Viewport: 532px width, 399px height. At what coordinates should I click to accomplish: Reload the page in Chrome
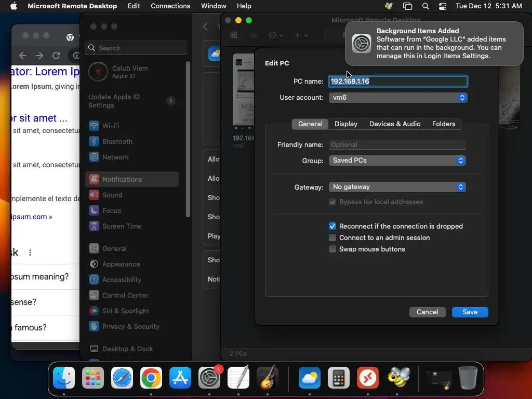(56, 56)
